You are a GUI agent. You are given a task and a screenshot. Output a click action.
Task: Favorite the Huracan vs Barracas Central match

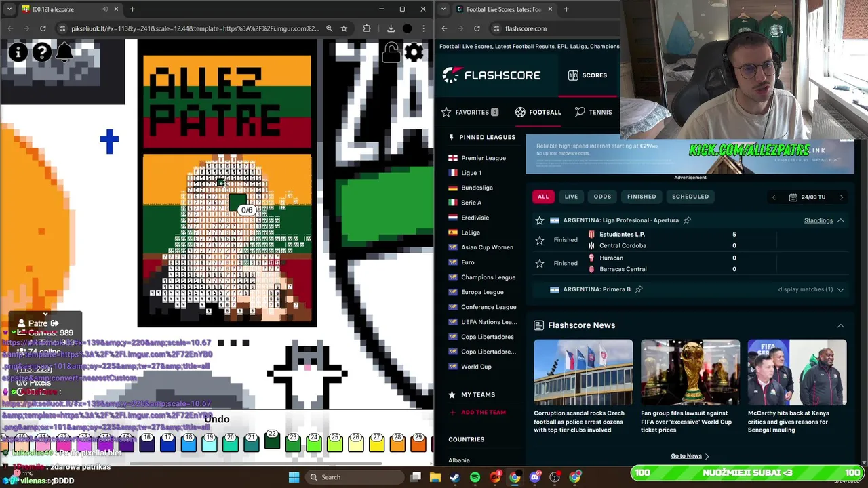point(540,263)
